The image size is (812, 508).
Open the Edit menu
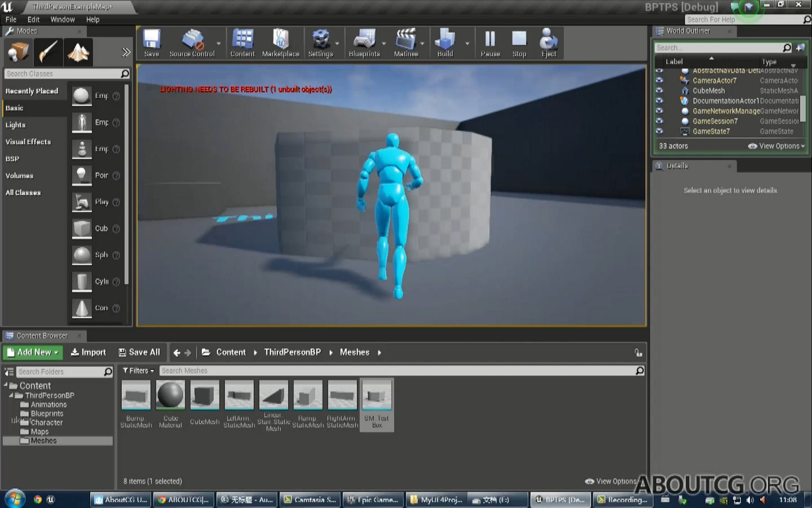[33, 19]
